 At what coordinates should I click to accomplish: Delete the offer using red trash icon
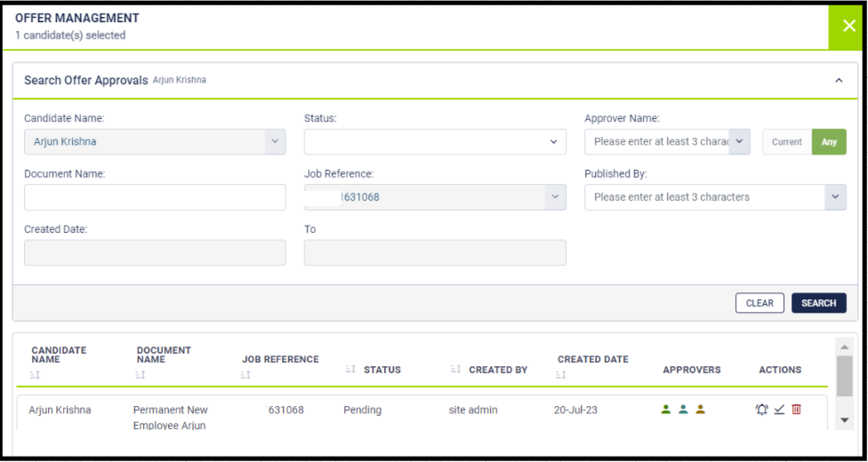796,410
